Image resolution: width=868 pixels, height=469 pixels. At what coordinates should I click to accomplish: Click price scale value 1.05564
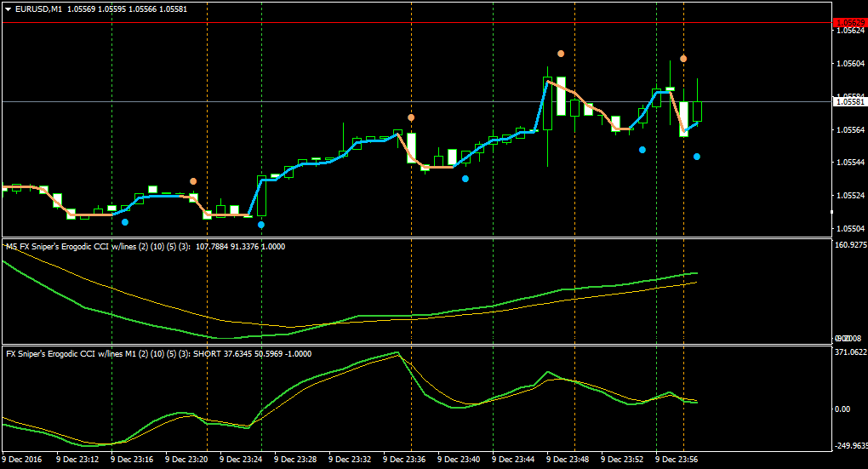[850, 130]
